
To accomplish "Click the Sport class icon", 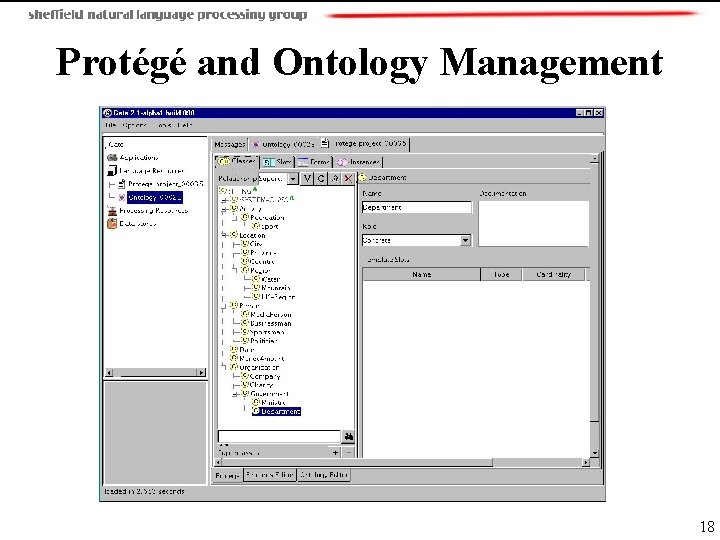I will [x=256, y=226].
